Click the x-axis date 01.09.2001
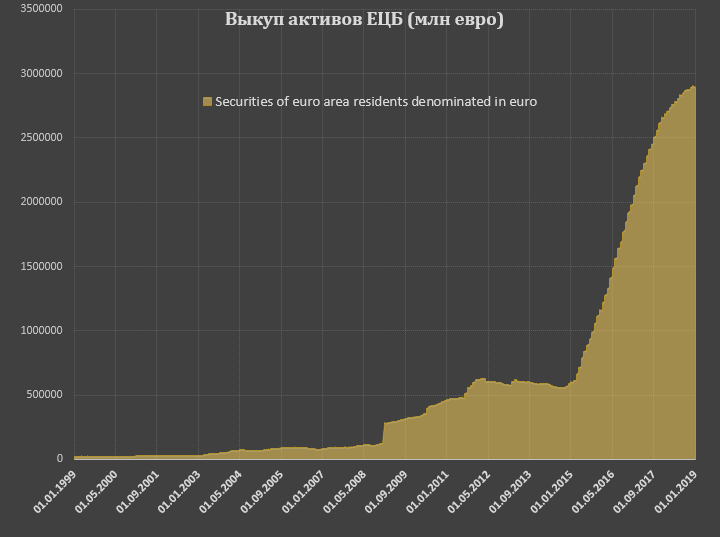The image size is (720, 537). pos(137,491)
